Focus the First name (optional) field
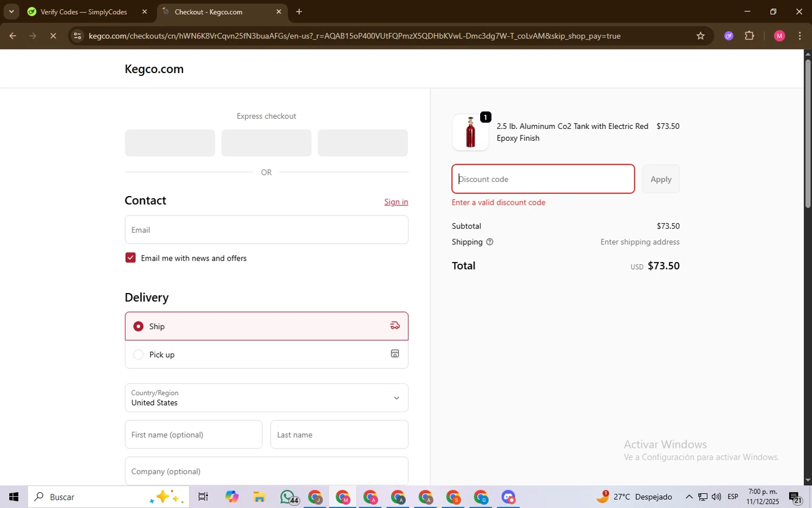Image resolution: width=812 pixels, height=508 pixels. [193, 434]
